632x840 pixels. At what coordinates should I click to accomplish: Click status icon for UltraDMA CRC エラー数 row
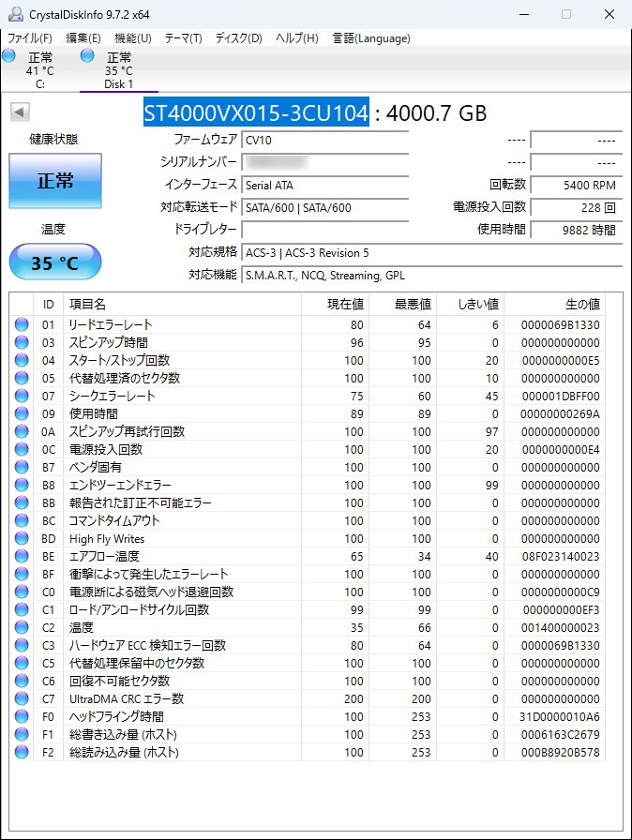pos(22,698)
